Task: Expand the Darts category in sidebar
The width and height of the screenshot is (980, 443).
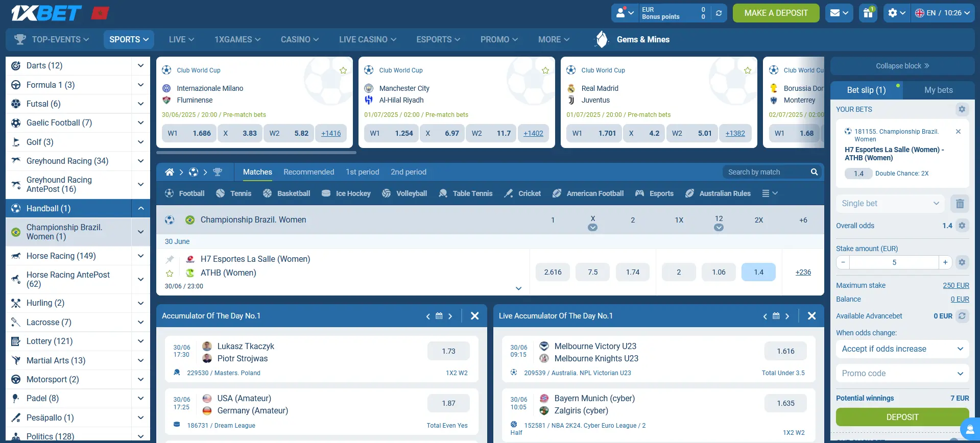Action: pyautogui.click(x=140, y=66)
